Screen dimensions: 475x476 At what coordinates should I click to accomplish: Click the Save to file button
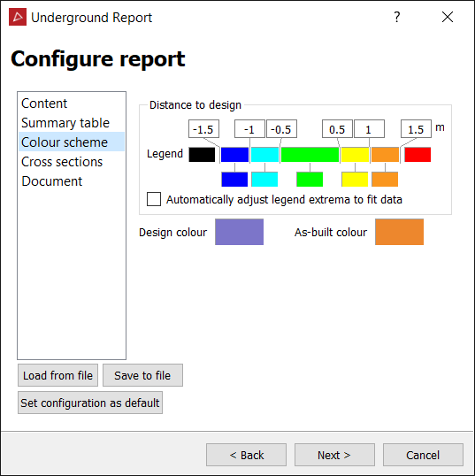[142, 375]
